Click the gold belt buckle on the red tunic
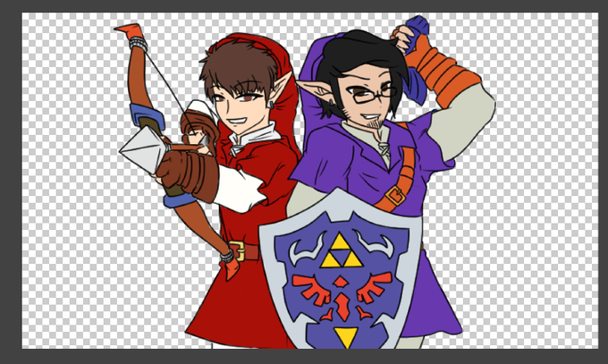 237,250
